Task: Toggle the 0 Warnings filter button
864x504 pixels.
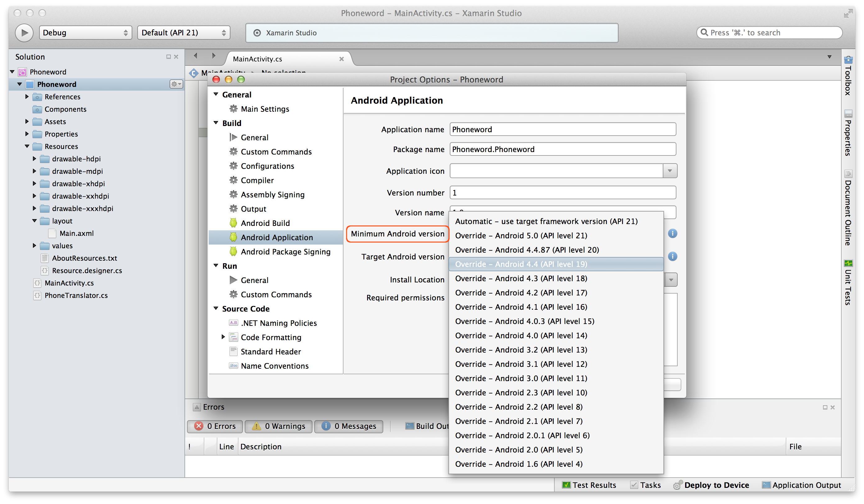Action: (x=278, y=426)
